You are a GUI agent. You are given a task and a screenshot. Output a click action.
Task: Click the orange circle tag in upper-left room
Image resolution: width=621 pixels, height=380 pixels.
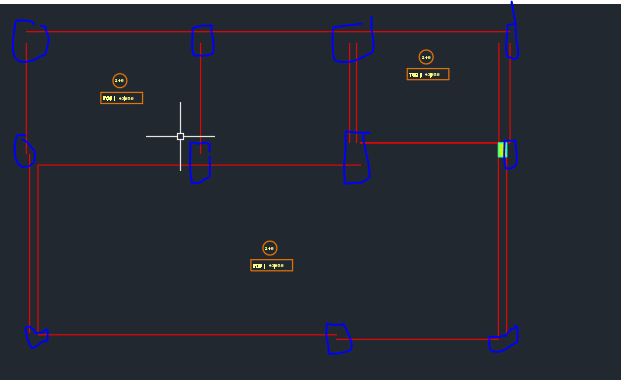[x=120, y=81]
